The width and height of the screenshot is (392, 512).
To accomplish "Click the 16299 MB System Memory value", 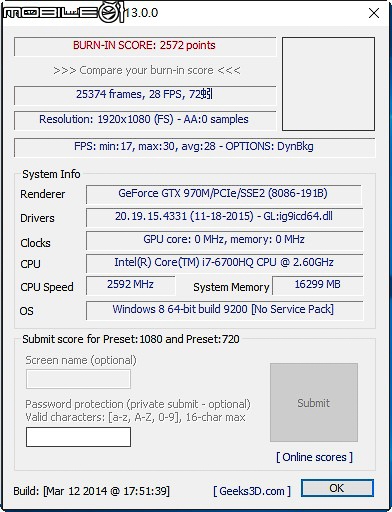I will pyautogui.click(x=317, y=285).
